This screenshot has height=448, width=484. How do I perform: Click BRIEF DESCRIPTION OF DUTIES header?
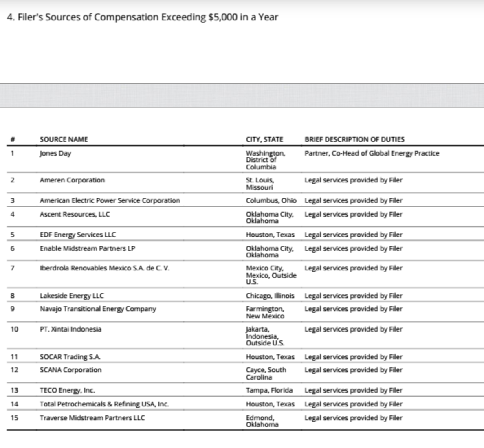(354, 139)
